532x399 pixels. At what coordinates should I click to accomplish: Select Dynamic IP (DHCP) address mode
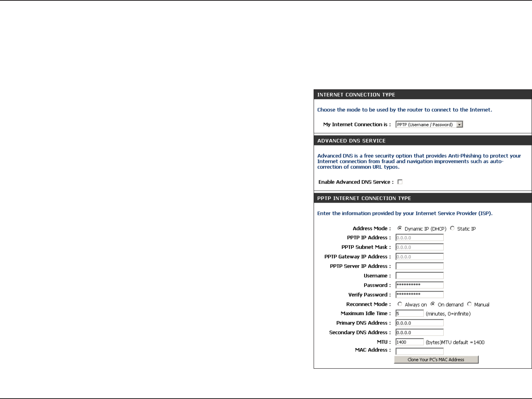point(400,228)
